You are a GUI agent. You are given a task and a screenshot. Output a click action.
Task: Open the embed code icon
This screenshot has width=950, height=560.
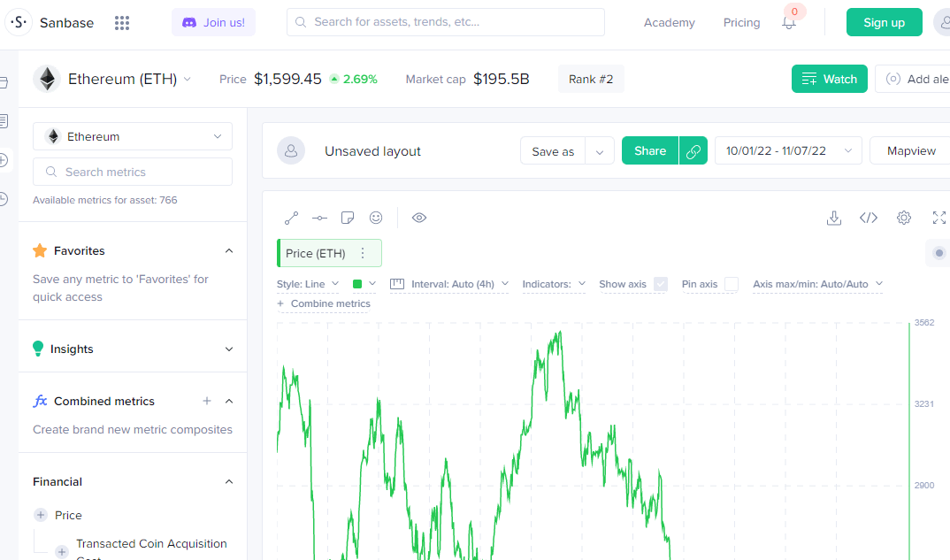(x=869, y=218)
